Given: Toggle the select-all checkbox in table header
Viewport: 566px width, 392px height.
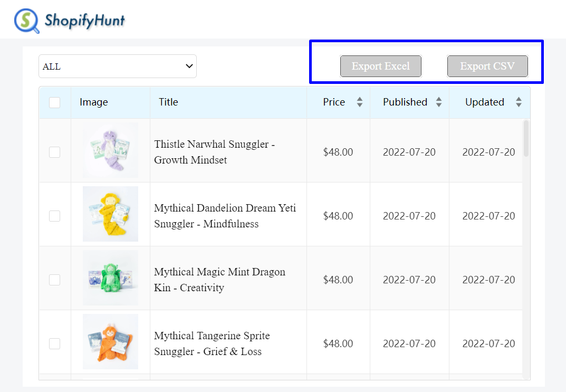Looking at the screenshot, I should point(54,102).
